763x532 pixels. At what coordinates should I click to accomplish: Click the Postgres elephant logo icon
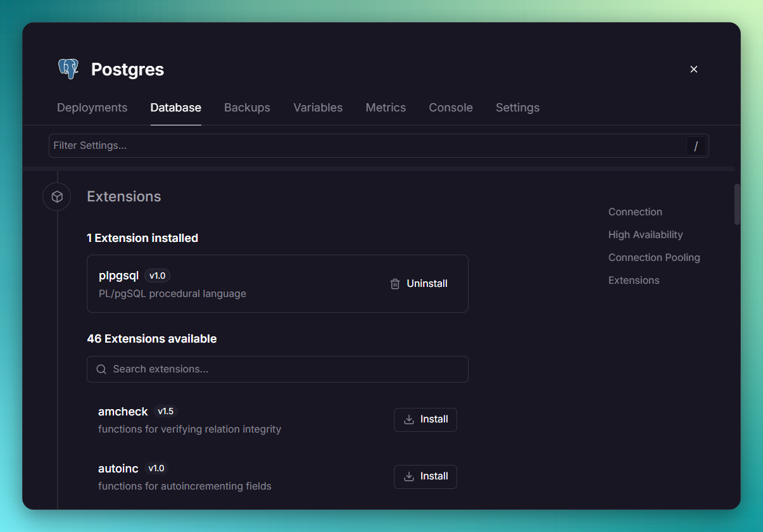pyautogui.click(x=68, y=69)
